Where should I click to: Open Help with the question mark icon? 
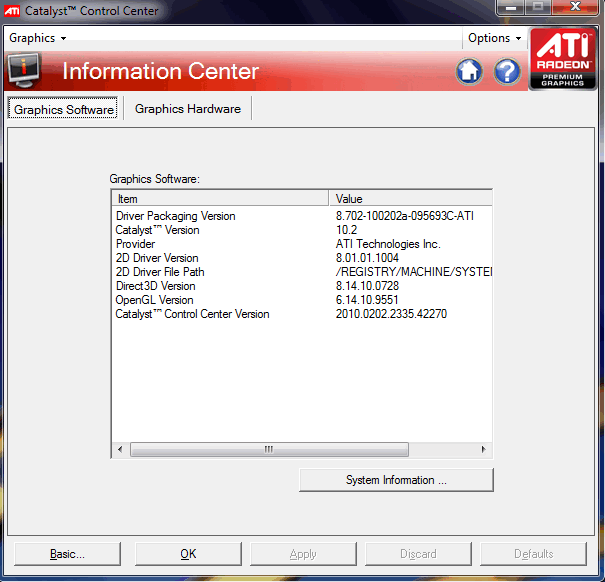[507, 71]
